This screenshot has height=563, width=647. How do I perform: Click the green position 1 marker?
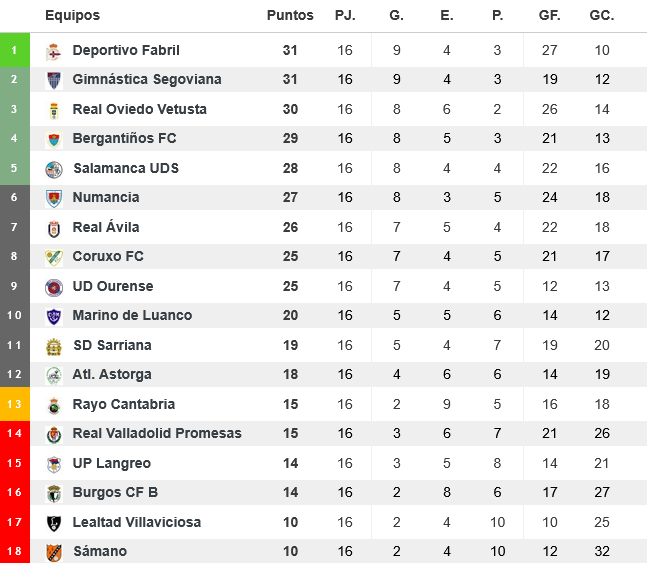[x=14, y=50]
